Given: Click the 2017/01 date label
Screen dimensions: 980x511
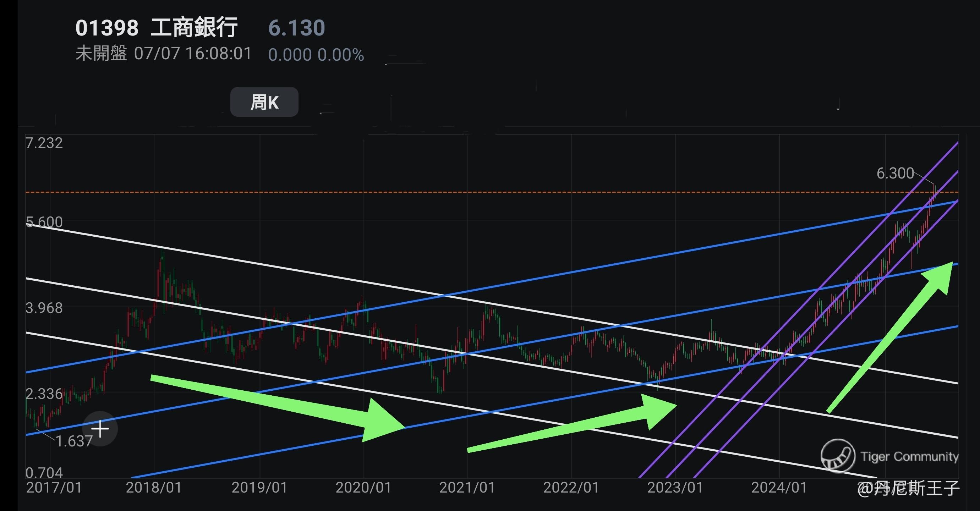Looking at the screenshot, I should [54, 488].
